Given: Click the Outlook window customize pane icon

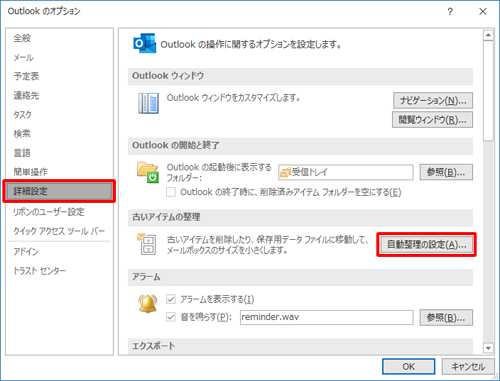Looking at the screenshot, I should (x=148, y=103).
